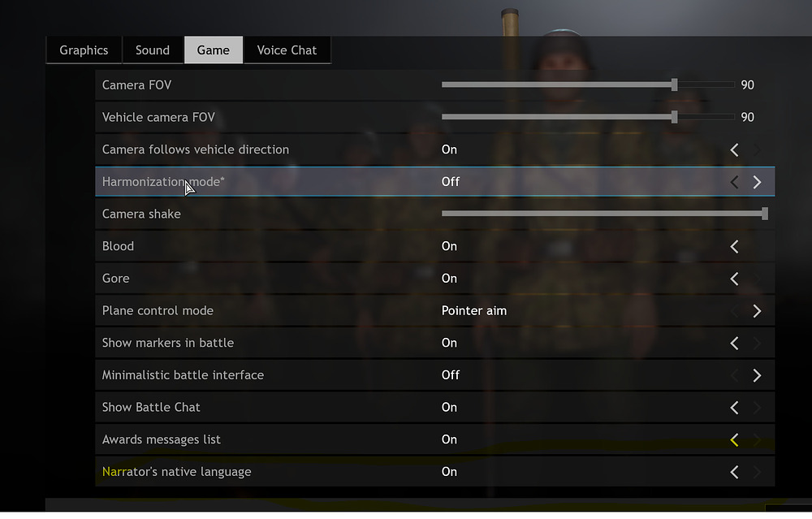Click left arrow for Camera follows vehicle direction
The image size is (812, 519).
click(734, 149)
